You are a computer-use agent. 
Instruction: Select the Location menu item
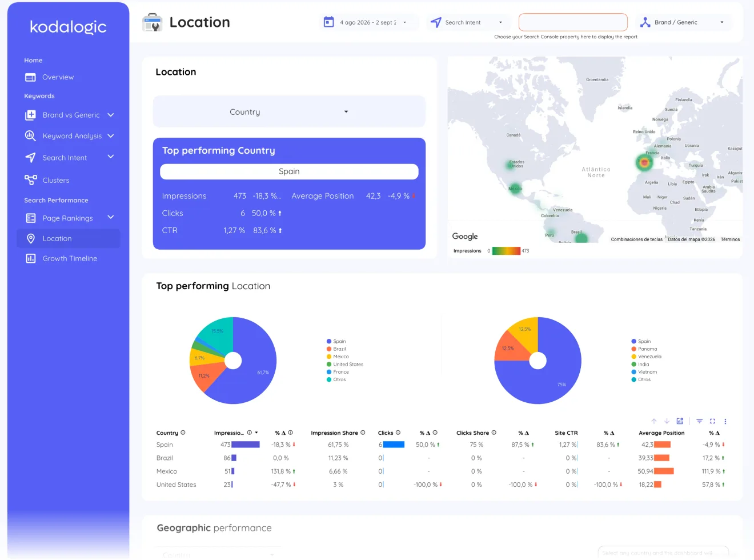pos(69,238)
